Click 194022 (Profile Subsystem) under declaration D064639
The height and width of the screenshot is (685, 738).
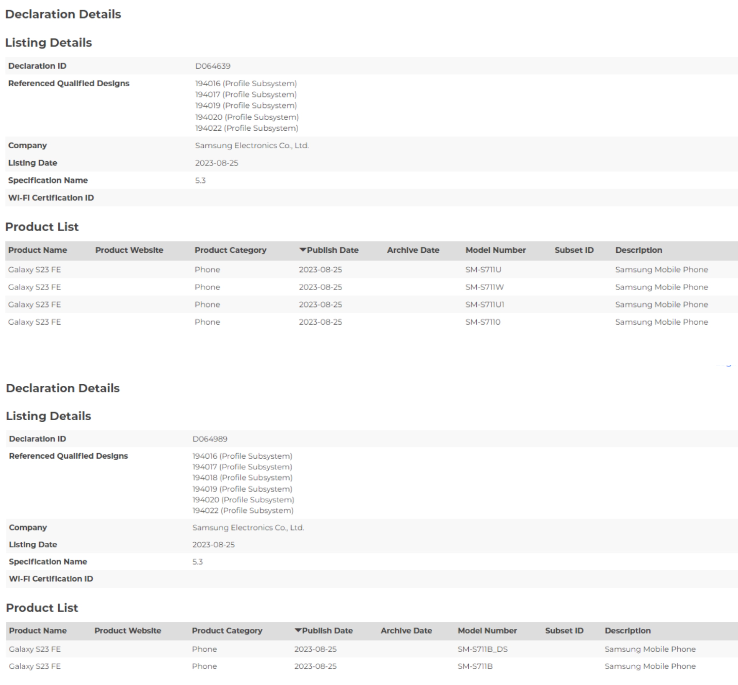[247, 128]
